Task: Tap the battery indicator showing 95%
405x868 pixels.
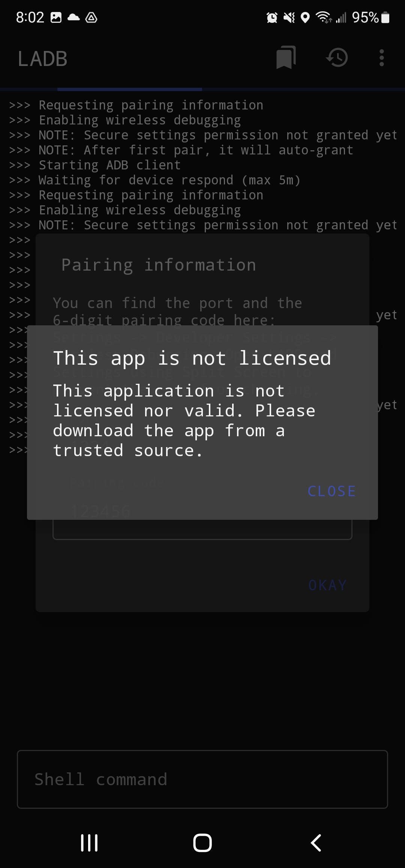Action: [x=370, y=18]
